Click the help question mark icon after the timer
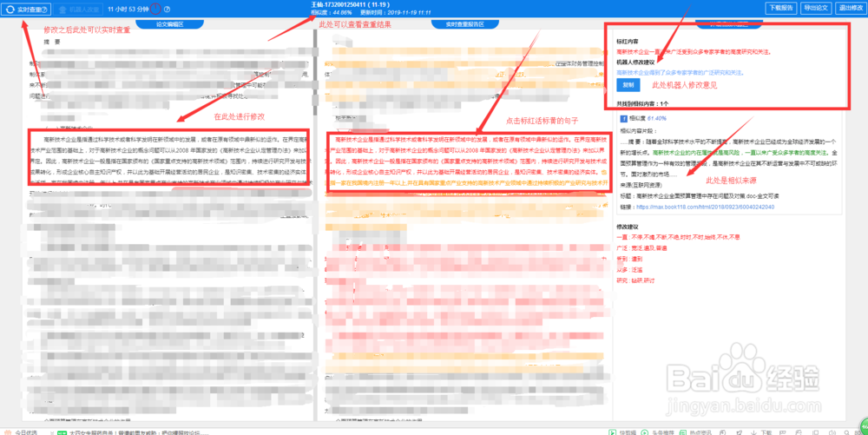 [168, 10]
